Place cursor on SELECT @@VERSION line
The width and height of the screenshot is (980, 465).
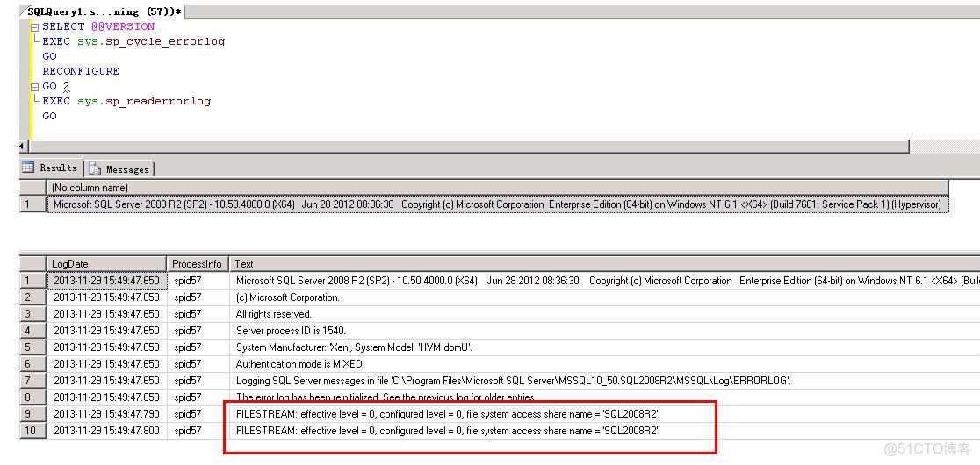click(x=98, y=27)
